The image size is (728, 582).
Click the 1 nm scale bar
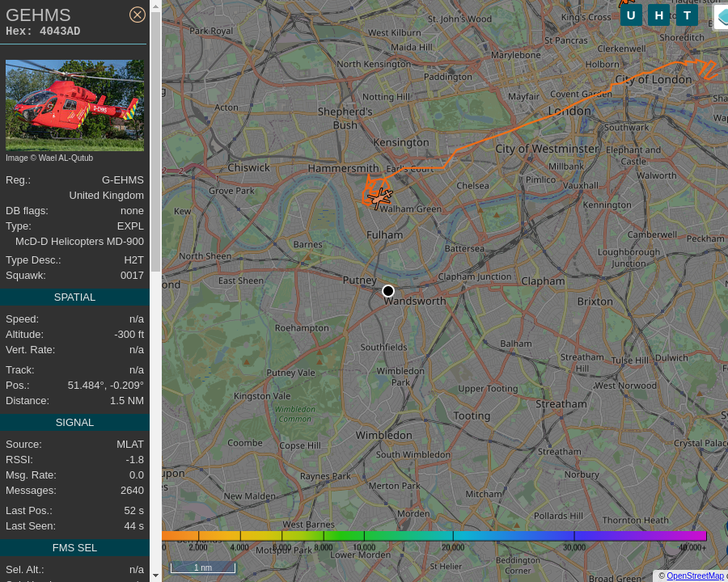[203, 567]
